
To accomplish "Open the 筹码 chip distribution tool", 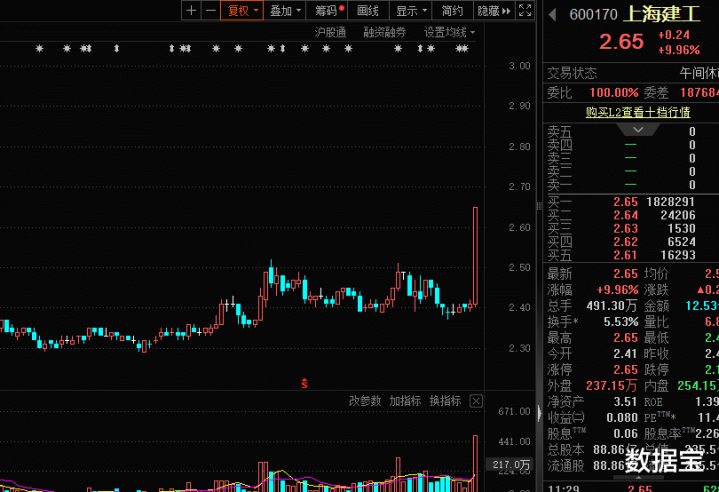I will (x=327, y=11).
